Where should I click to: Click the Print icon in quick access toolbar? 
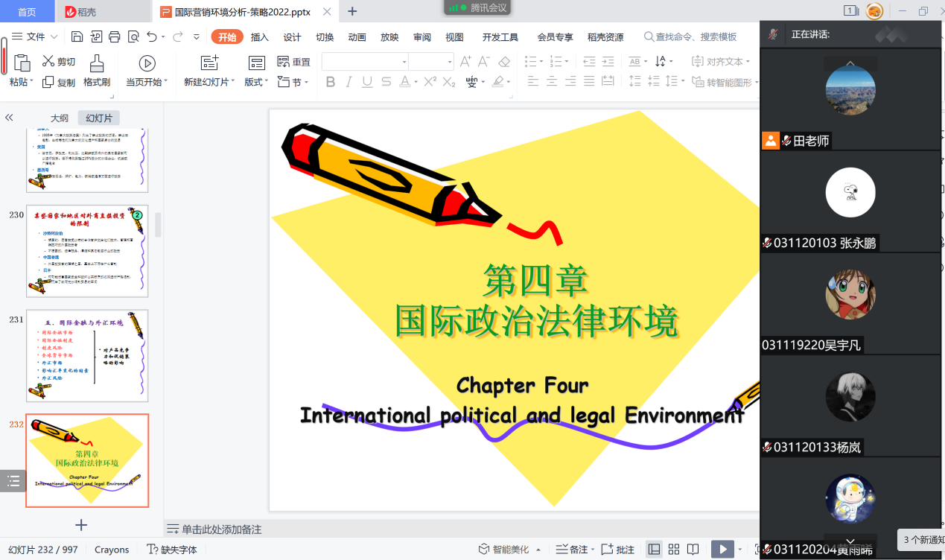114,36
